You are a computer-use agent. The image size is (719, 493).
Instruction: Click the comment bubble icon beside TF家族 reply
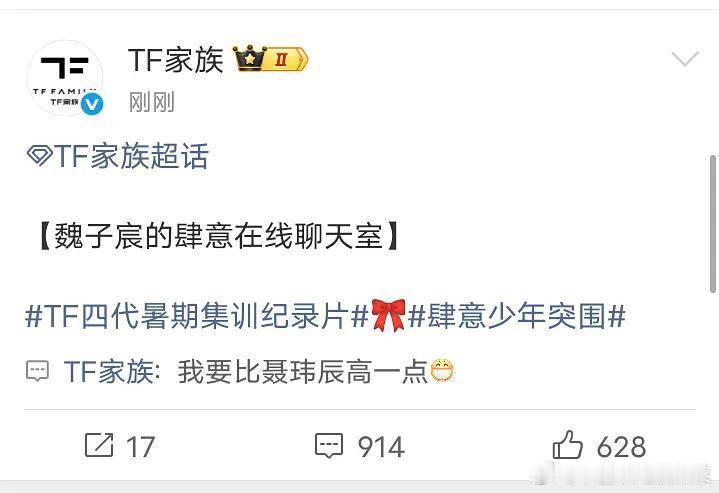coord(38,371)
